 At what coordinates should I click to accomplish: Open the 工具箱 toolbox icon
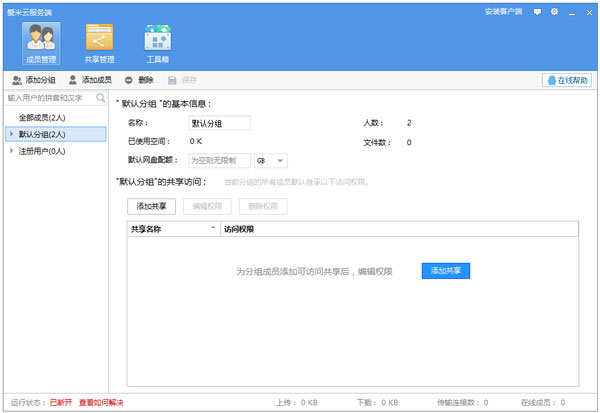point(158,43)
